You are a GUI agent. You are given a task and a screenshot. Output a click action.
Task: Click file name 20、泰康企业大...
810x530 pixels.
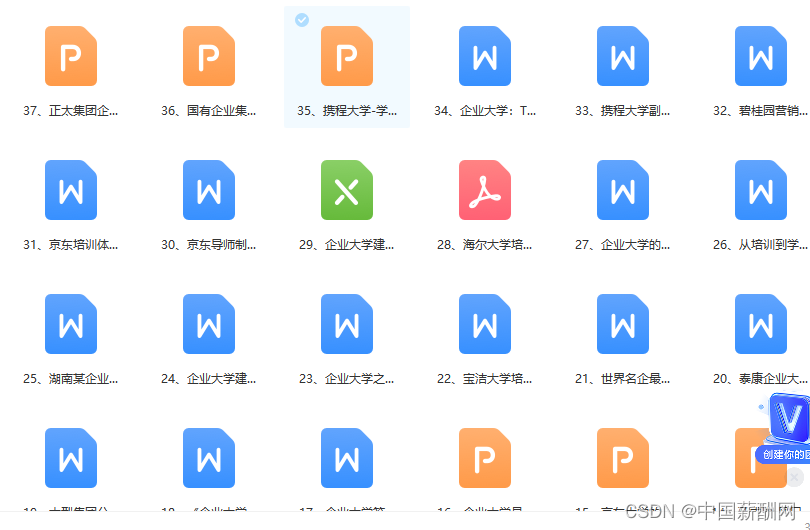(x=760, y=379)
